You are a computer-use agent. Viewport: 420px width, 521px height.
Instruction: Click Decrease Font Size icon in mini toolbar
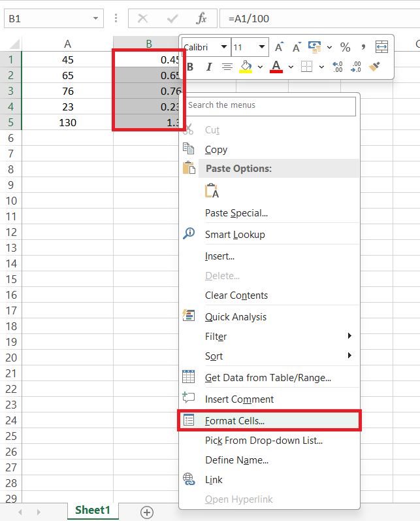tap(297, 47)
